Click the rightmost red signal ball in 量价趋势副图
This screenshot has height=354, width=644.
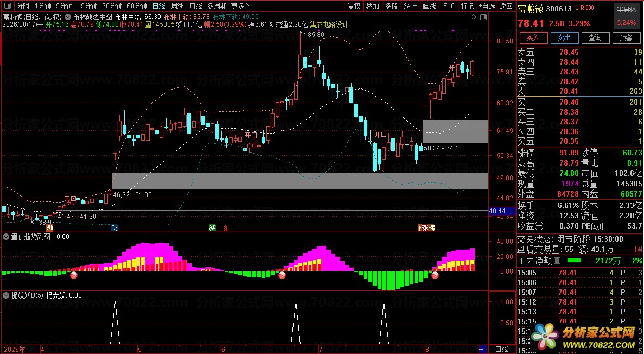tap(435, 275)
